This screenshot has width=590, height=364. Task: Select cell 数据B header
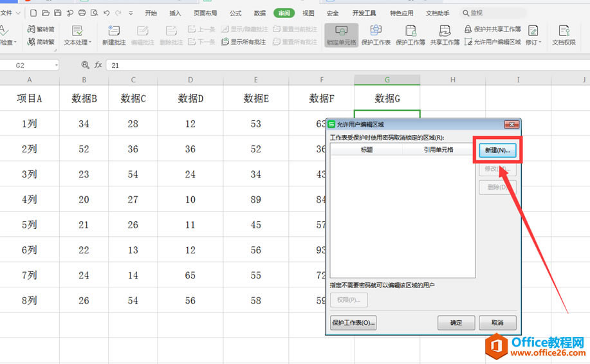point(84,98)
